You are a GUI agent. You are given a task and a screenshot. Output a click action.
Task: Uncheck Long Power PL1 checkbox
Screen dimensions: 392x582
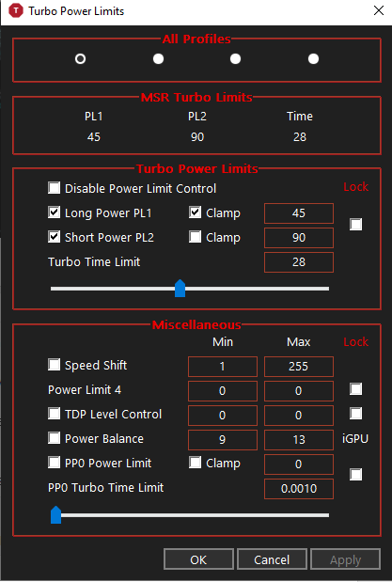55,212
